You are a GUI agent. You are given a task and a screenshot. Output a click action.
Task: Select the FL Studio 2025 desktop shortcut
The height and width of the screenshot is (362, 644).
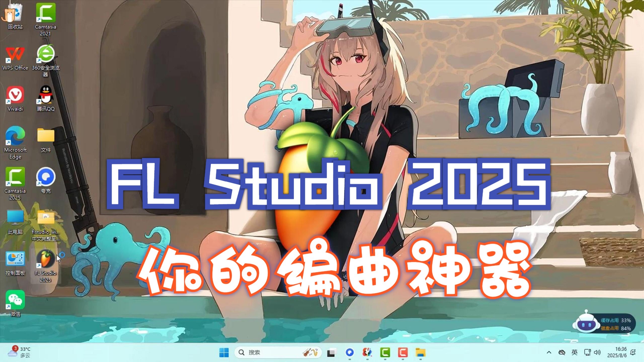click(46, 266)
